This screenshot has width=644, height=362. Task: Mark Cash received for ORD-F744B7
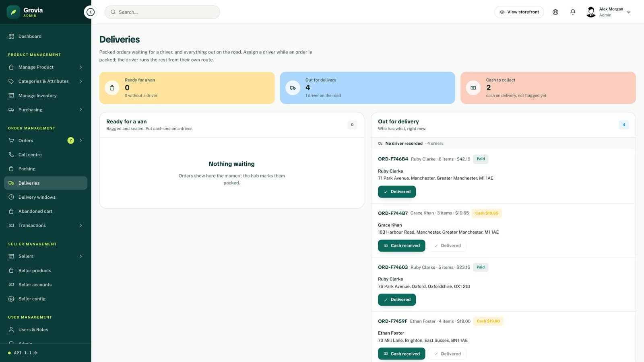click(401, 245)
